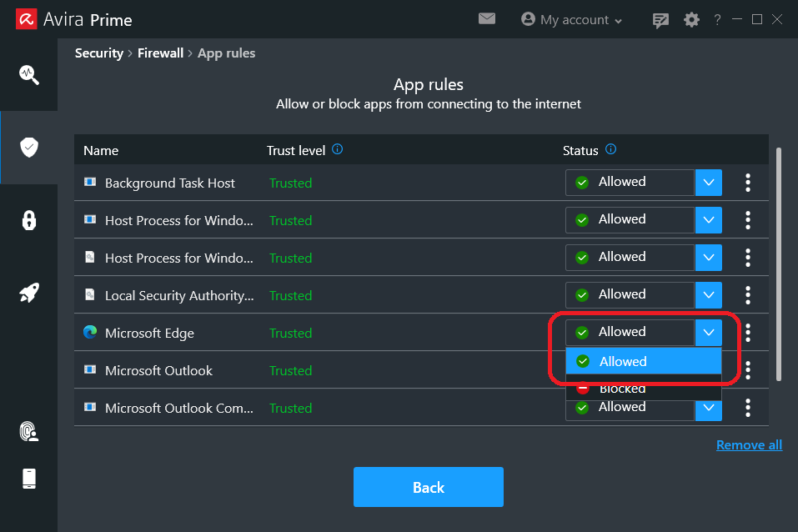Open the Security shield sidebar icon
The height and width of the screenshot is (532, 798).
[x=29, y=147]
